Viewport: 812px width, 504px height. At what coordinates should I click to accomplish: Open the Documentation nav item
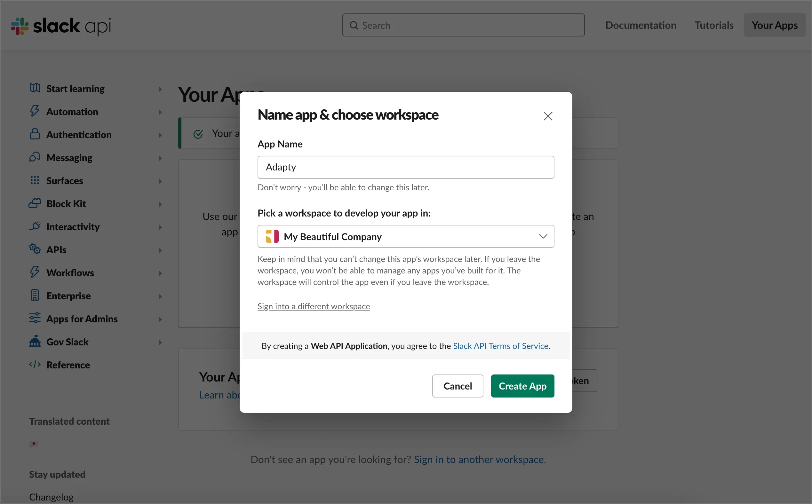point(640,25)
